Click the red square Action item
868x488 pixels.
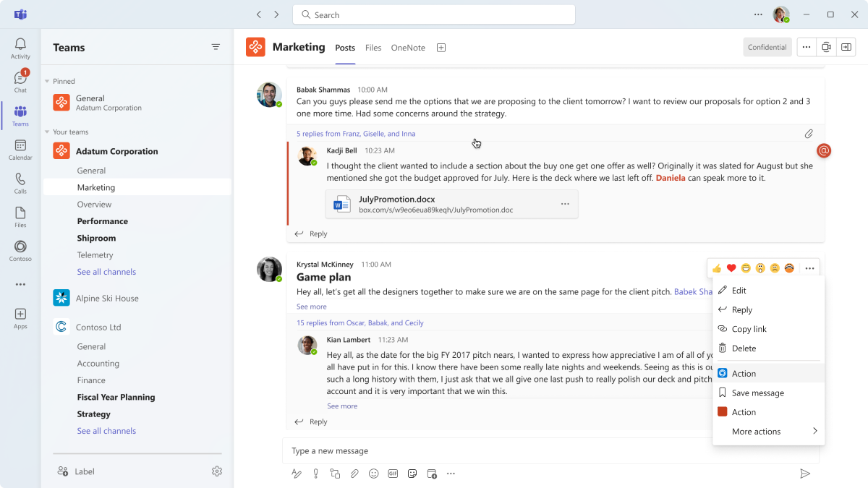click(744, 412)
